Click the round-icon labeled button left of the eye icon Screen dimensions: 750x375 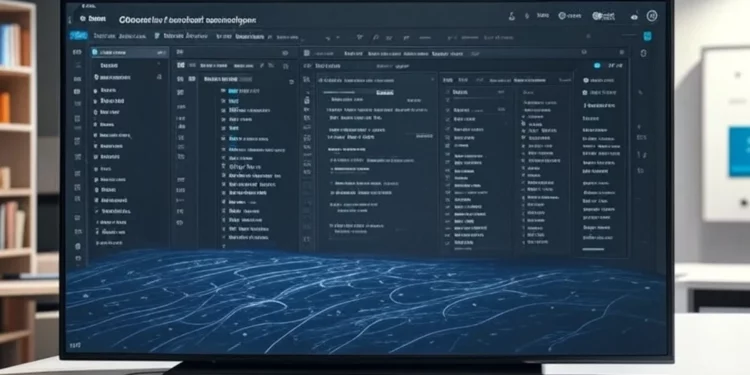pyautogui.click(x=604, y=16)
